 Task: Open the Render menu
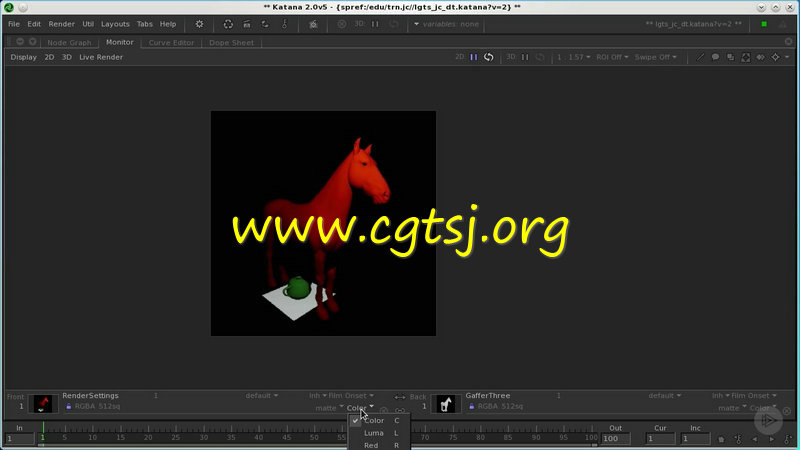tap(61, 24)
